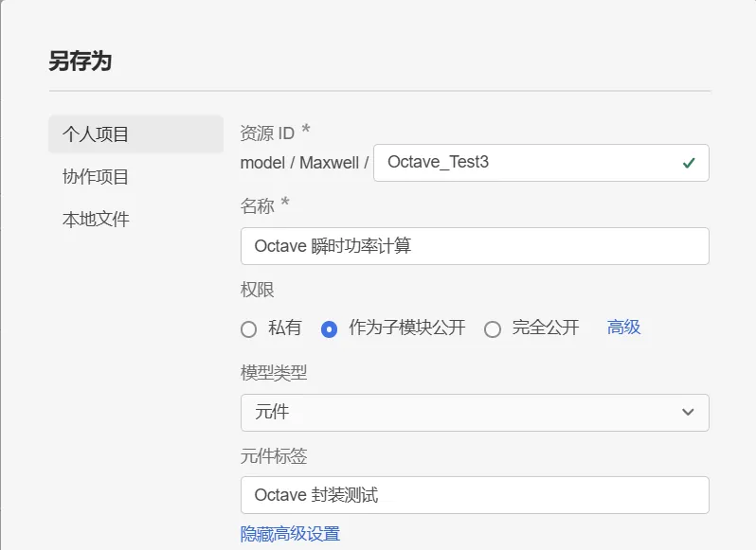Screen dimensions: 756x550
Task: Edit the 资源 ID field Octave_Test3
Action: 541,163
